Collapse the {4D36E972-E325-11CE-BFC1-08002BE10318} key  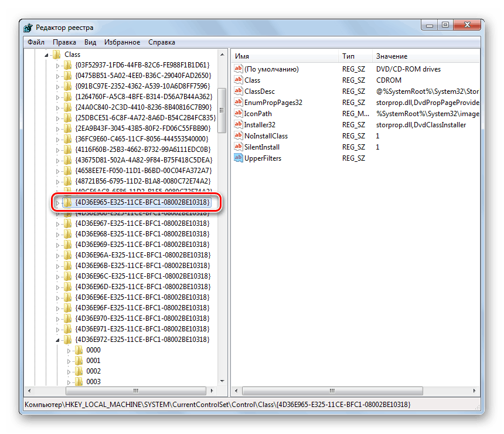click(x=57, y=340)
